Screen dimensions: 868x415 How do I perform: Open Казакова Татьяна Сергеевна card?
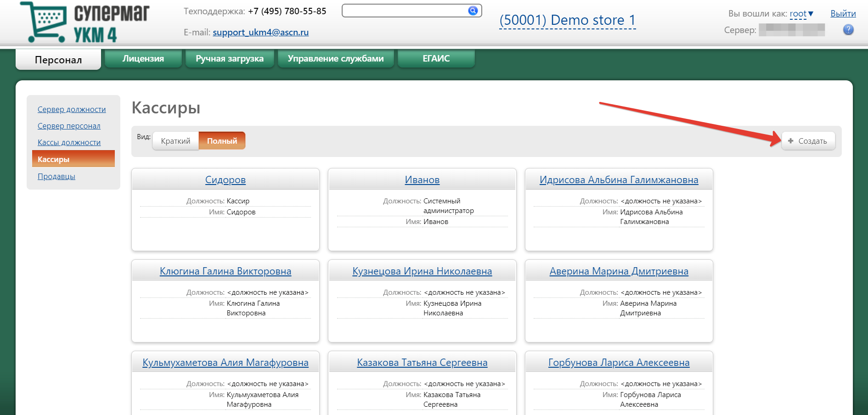coord(422,363)
